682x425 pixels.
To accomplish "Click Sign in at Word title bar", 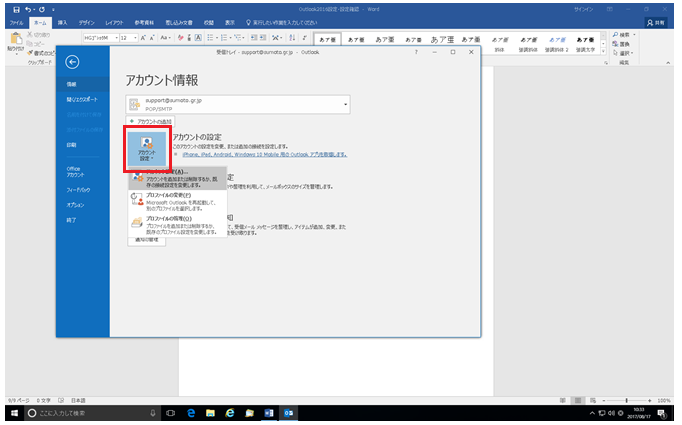I will [584, 9].
